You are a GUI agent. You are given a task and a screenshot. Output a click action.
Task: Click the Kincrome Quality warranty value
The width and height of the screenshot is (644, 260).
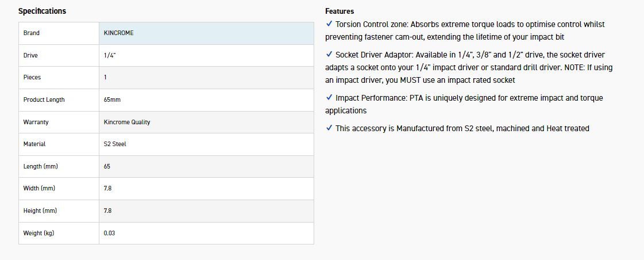click(x=127, y=122)
